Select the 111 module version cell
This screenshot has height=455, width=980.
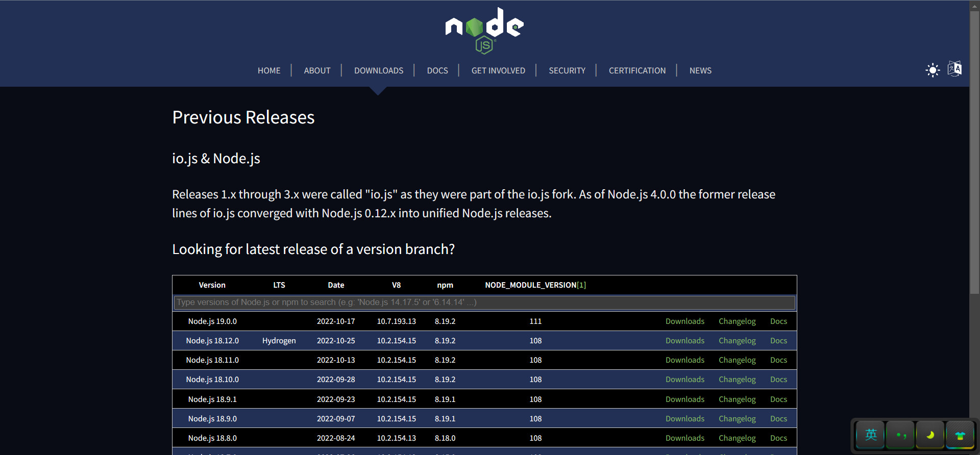535,321
